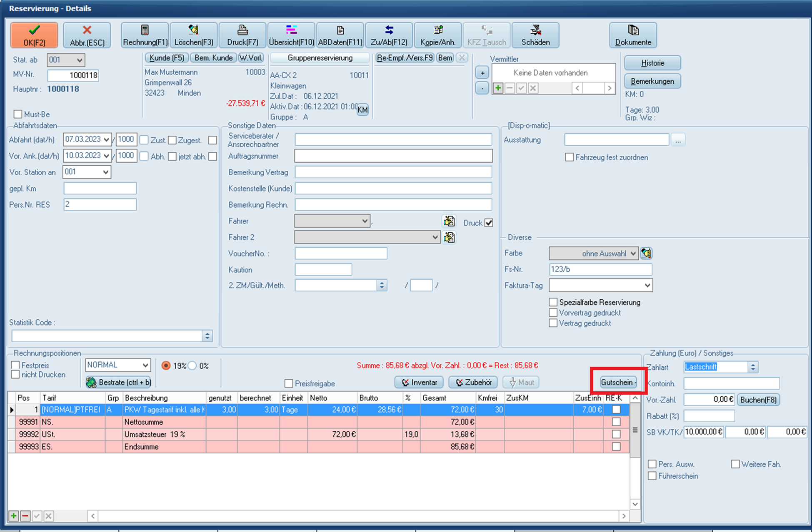
Task: Open Rechnung(F1) calculator toolbar button
Action: tap(145, 35)
